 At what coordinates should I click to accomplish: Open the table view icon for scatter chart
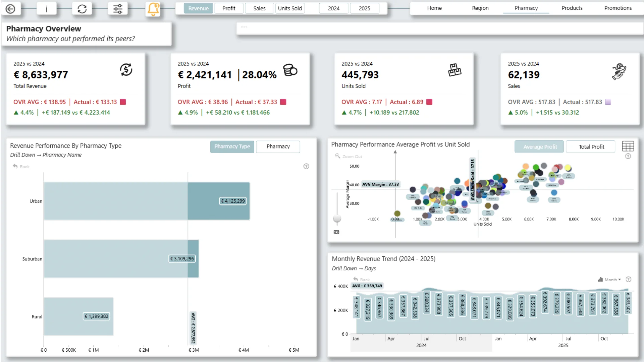point(628,146)
